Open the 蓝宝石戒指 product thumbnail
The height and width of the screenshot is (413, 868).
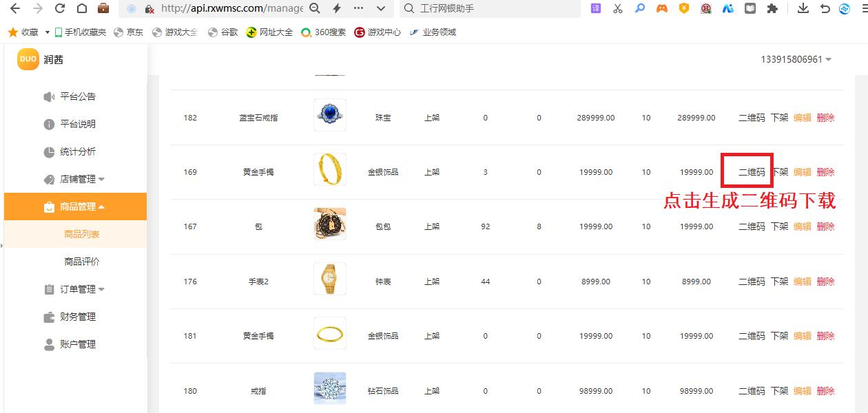click(x=329, y=113)
